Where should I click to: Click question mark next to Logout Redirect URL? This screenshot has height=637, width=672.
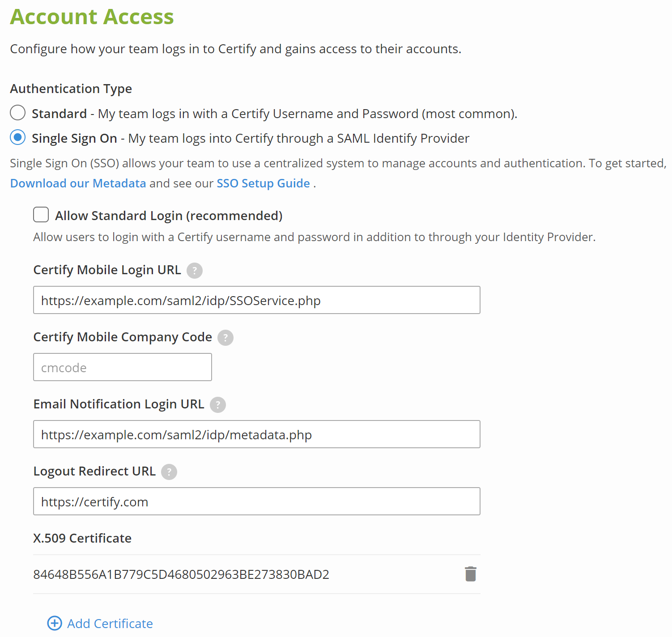coord(169,472)
